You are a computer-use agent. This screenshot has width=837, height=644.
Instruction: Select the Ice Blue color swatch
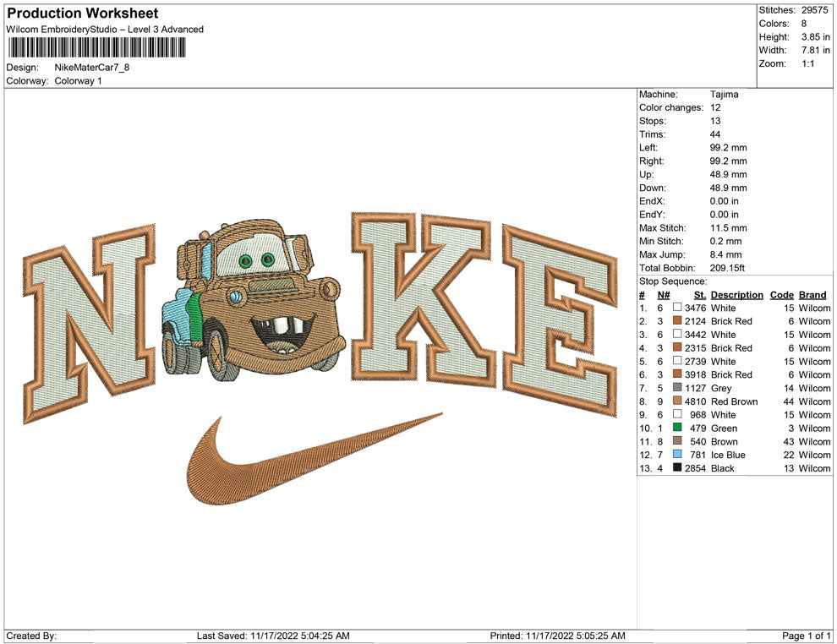click(677, 455)
